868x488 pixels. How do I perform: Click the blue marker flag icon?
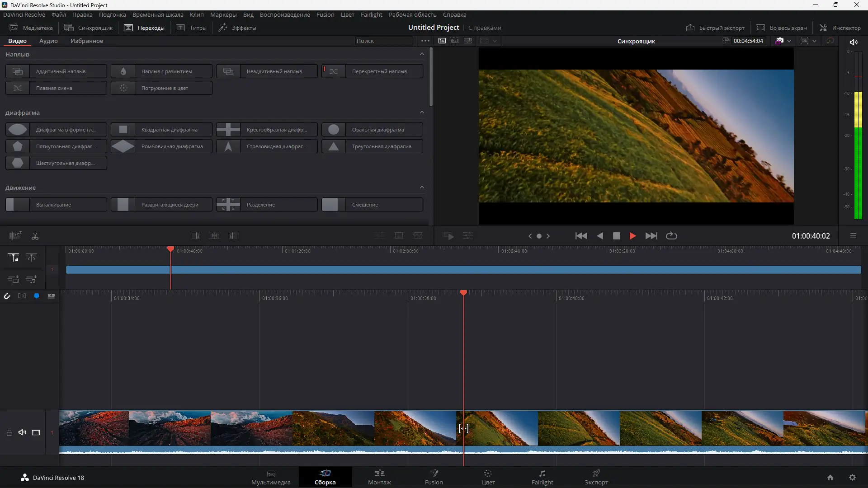(37, 296)
